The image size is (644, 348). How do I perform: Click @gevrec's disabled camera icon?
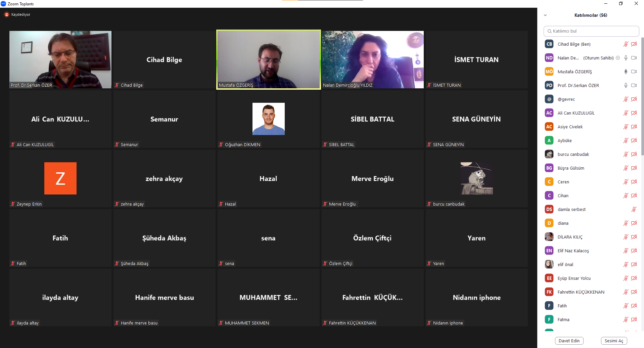634,99
